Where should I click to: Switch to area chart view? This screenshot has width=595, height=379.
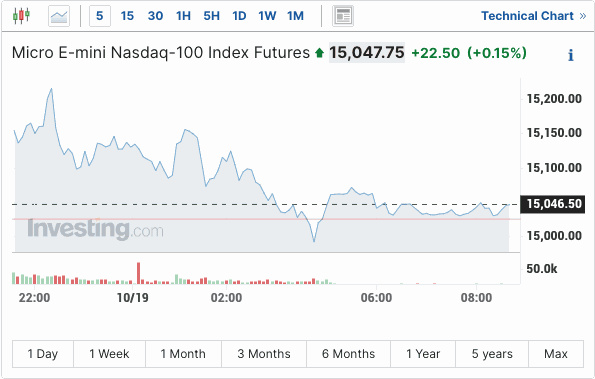click(59, 16)
